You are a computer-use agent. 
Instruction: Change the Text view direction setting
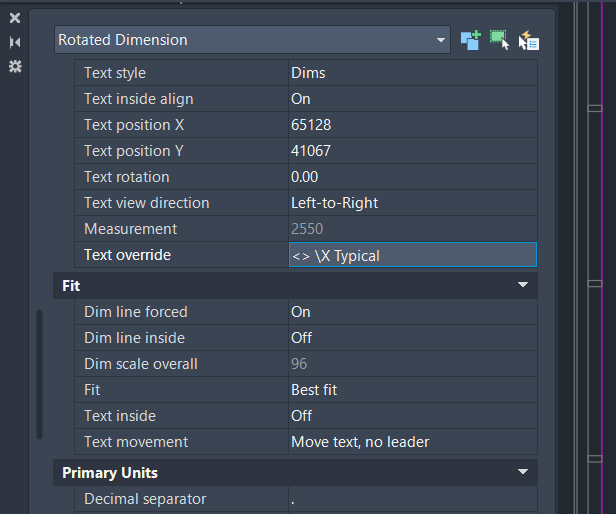pyautogui.click(x=412, y=203)
